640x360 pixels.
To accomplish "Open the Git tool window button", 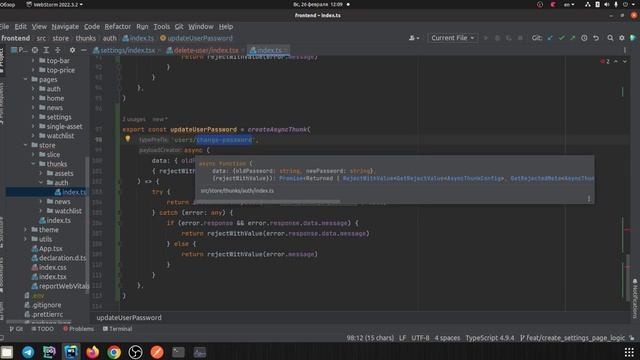I will (16, 329).
